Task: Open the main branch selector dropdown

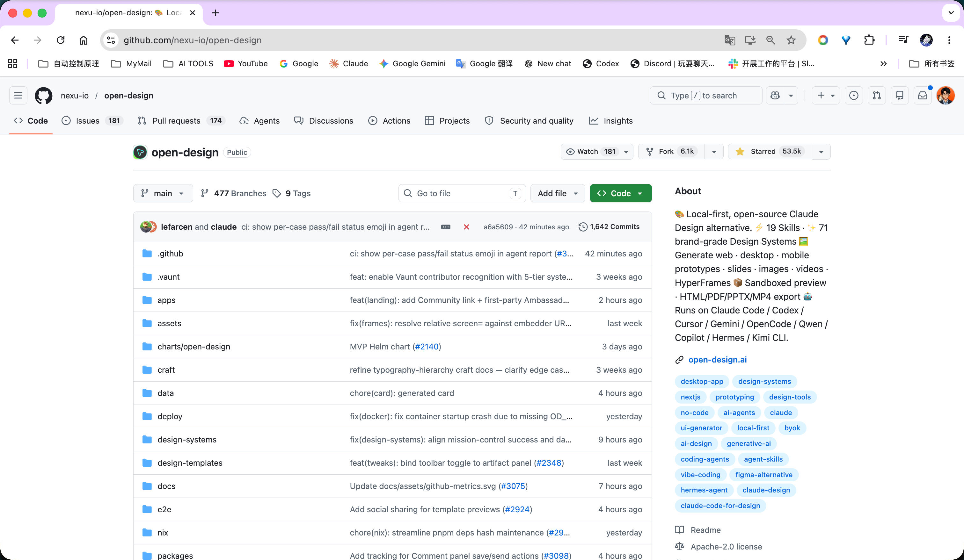Action: (163, 193)
